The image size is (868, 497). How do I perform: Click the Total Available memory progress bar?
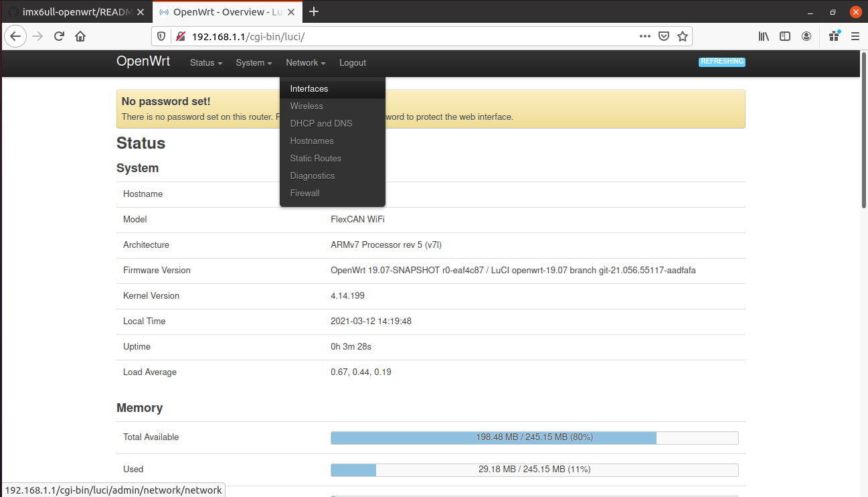pos(535,437)
